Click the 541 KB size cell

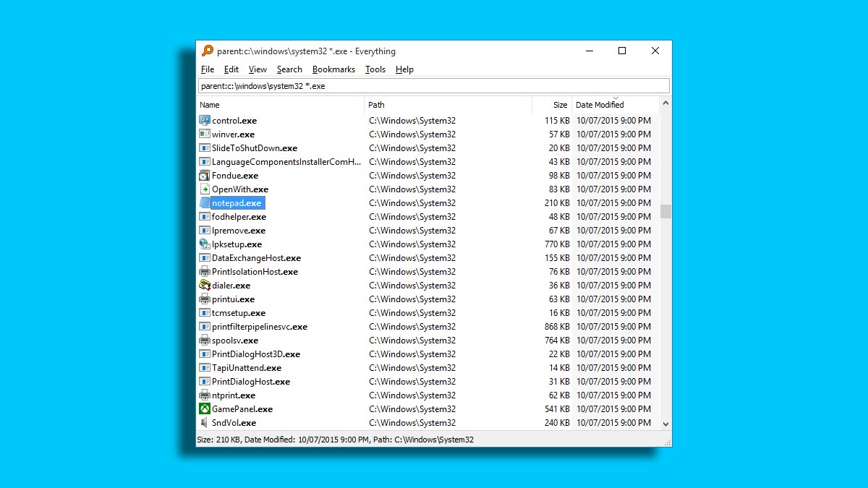point(557,409)
